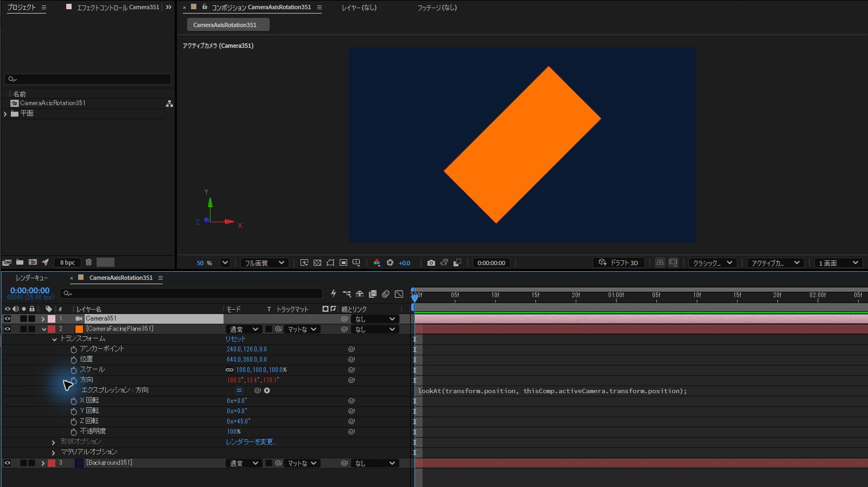The image size is (868, 487).
Task: Create a new folder in Project panel
Action: pyautogui.click(x=20, y=262)
